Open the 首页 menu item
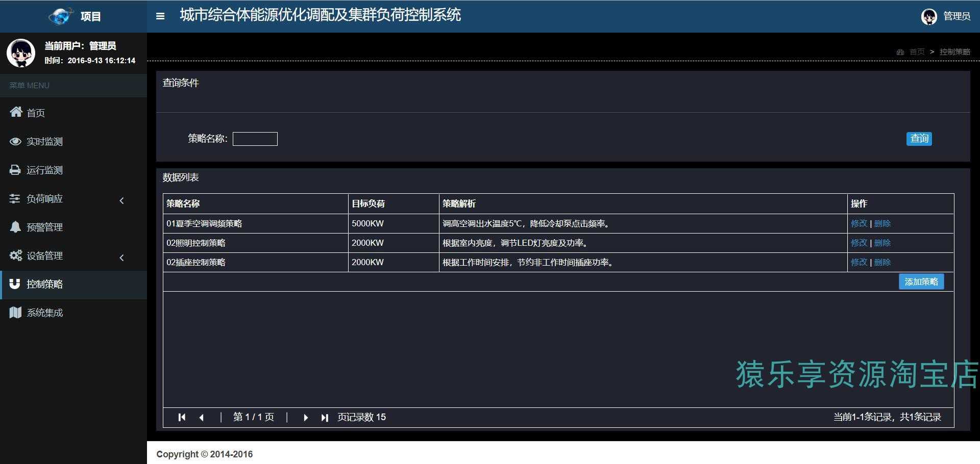 tap(73, 113)
